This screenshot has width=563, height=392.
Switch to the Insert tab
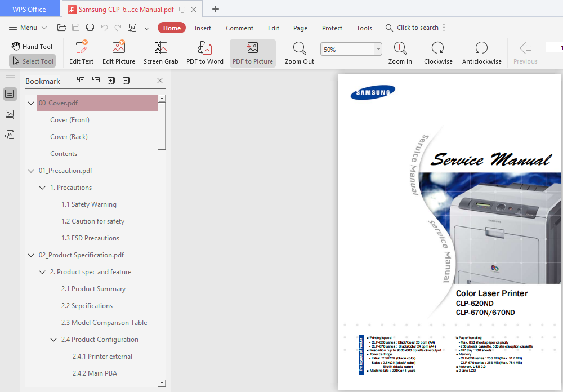click(x=203, y=28)
